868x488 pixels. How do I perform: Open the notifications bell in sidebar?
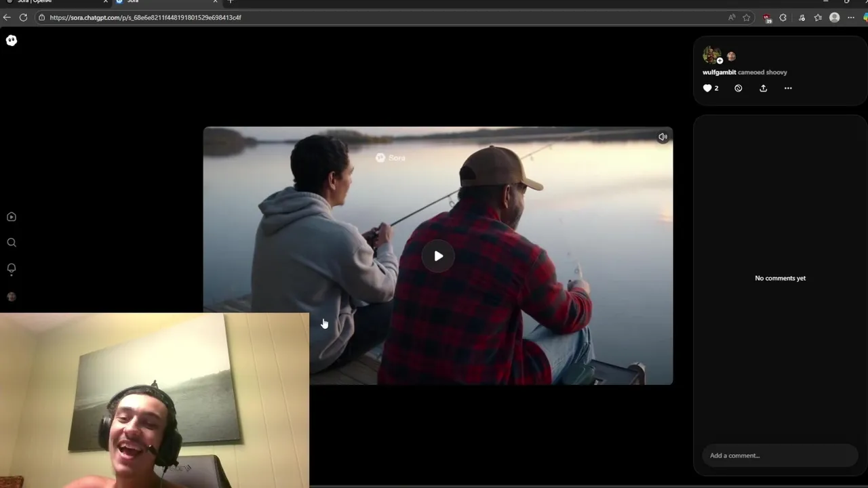12,268
